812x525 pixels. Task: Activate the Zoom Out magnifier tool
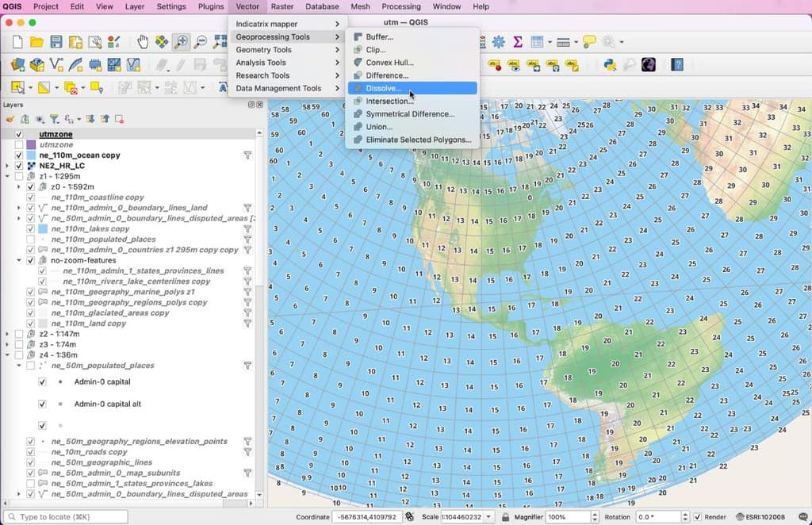pyautogui.click(x=200, y=42)
